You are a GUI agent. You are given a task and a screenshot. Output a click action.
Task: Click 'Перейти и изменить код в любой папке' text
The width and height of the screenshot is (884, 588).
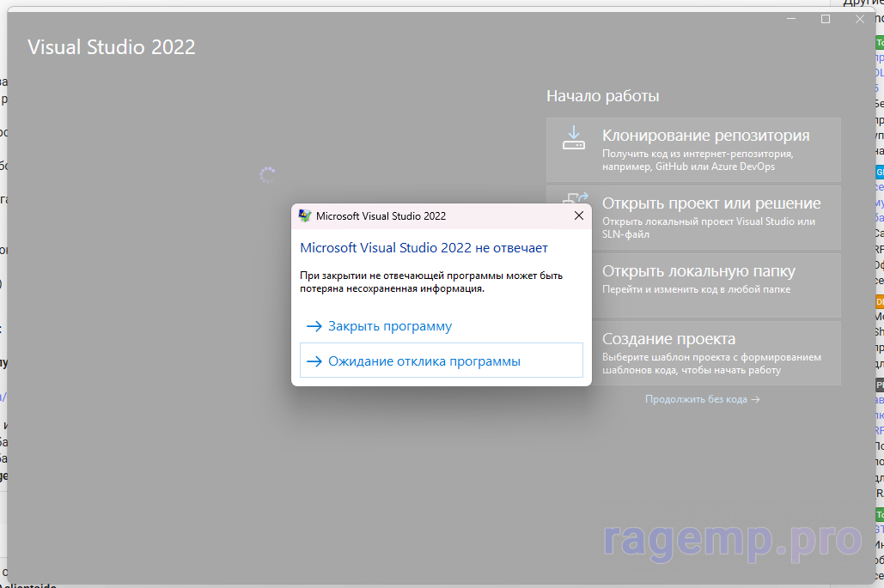pos(696,289)
